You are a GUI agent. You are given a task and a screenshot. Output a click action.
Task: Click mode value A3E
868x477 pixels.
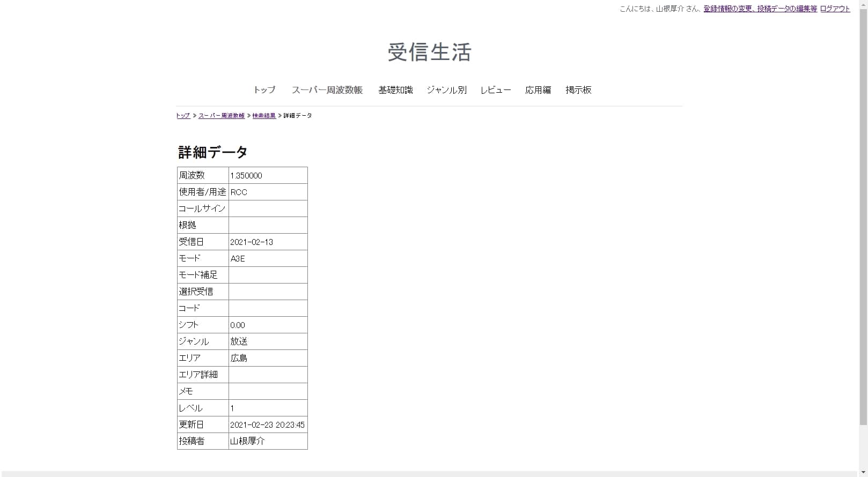238,258
